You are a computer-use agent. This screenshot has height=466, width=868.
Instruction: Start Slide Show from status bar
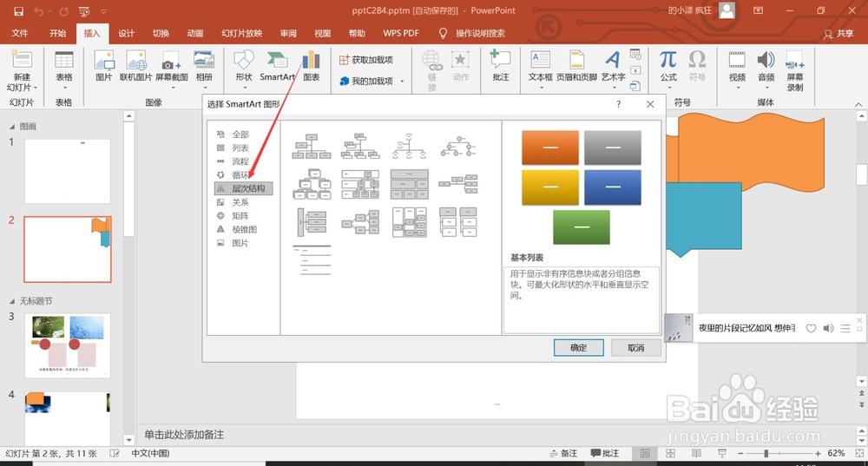coord(722,453)
